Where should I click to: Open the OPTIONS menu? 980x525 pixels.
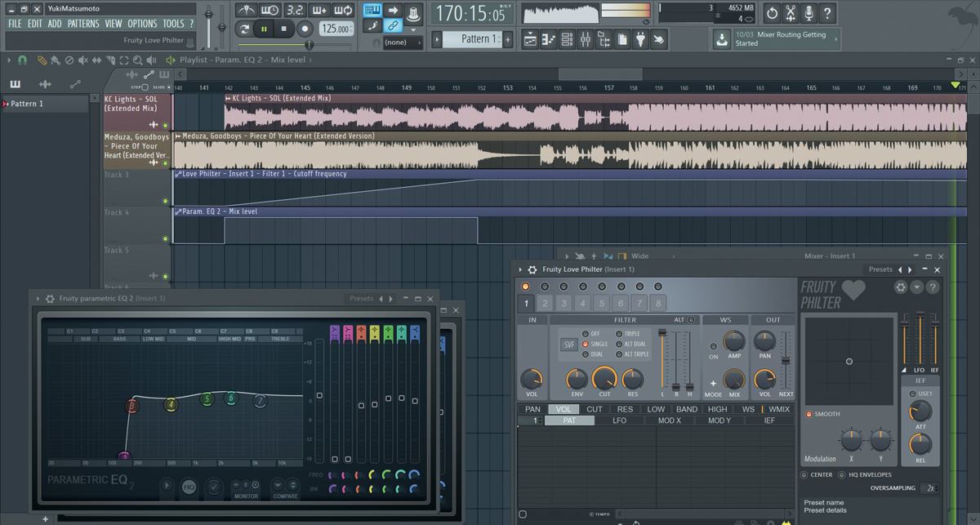[142, 24]
